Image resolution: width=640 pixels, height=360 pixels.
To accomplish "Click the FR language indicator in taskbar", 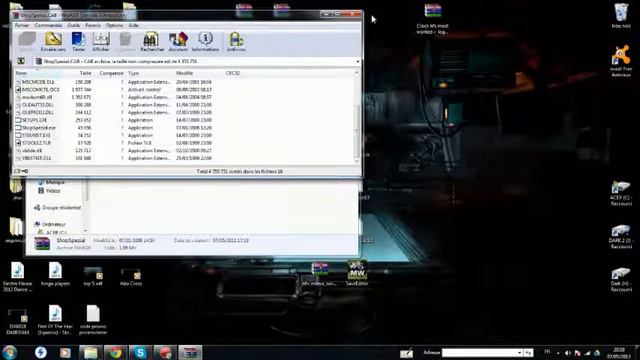I will click(547, 351).
